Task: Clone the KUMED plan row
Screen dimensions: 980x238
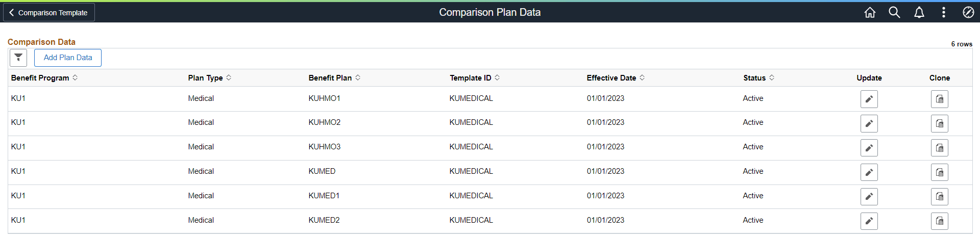Action: pos(939,172)
